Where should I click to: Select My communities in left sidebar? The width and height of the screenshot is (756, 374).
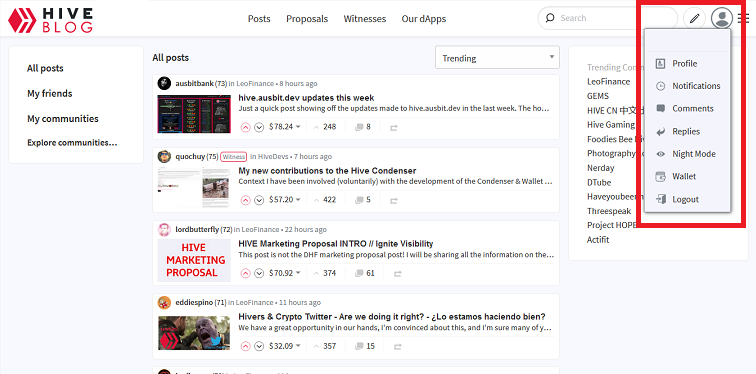point(63,119)
